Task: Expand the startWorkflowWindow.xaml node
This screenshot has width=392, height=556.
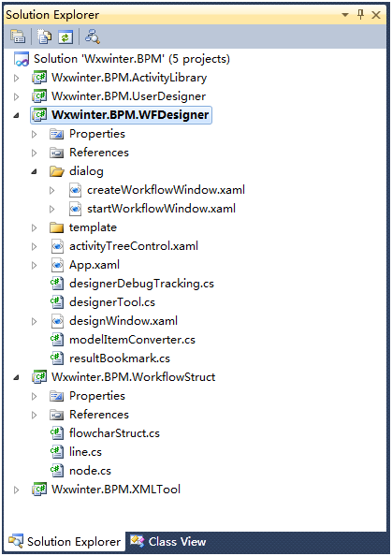Action: (x=52, y=210)
